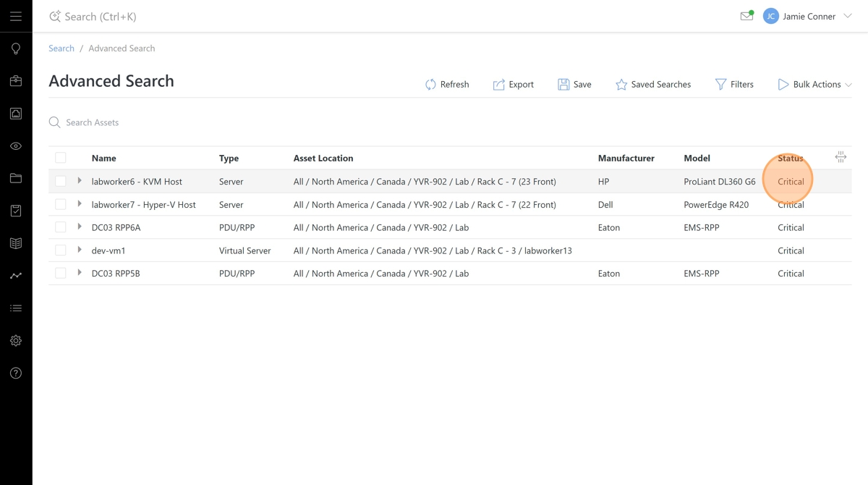Screen dimensions: 868x485
Task: Check the labworker6 - KVM Host row
Action: point(61,182)
